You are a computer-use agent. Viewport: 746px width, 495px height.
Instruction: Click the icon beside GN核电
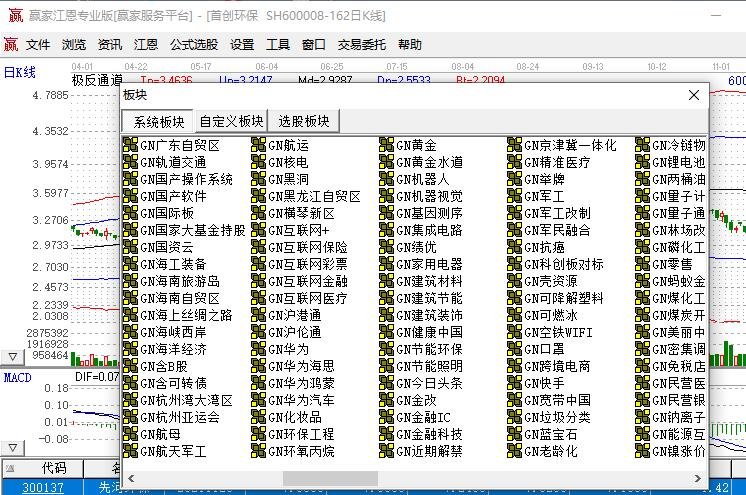pos(258,162)
